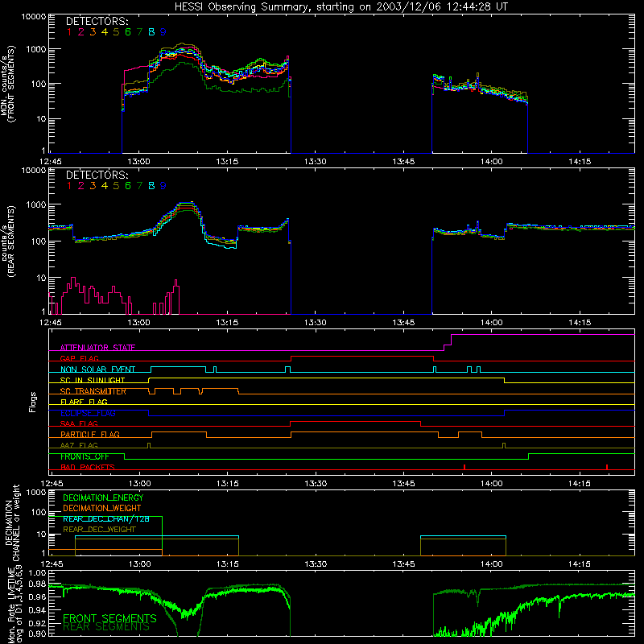Click the GAP_FLAG label
Screen dimensions: 644x644
pyautogui.click(x=79, y=358)
